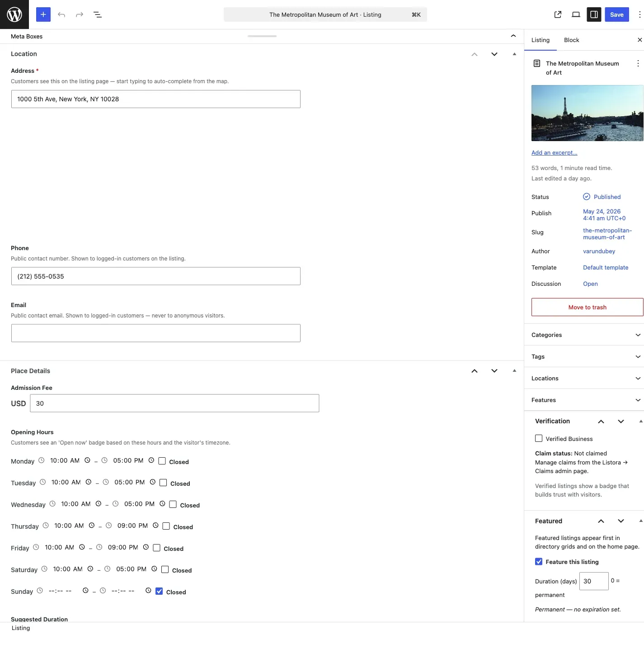Viewport: 644px width, 668px height.
Task: Mark Monday as Closed
Action: (162, 461)
